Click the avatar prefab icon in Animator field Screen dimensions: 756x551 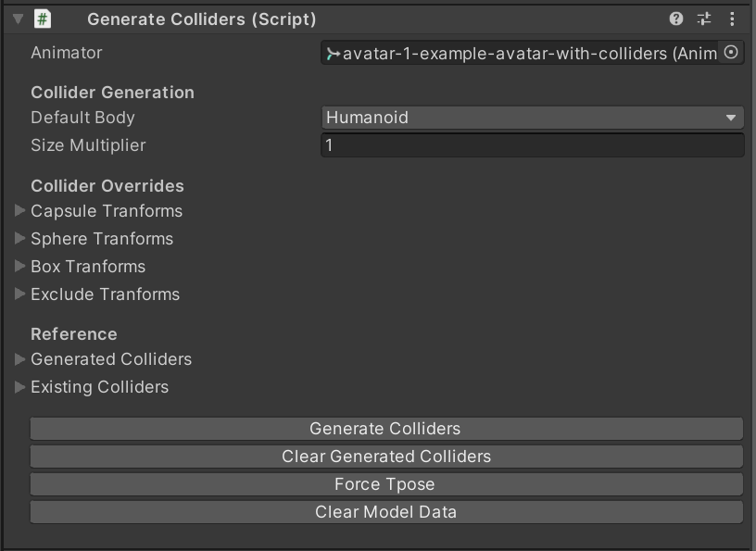(333, 54)
